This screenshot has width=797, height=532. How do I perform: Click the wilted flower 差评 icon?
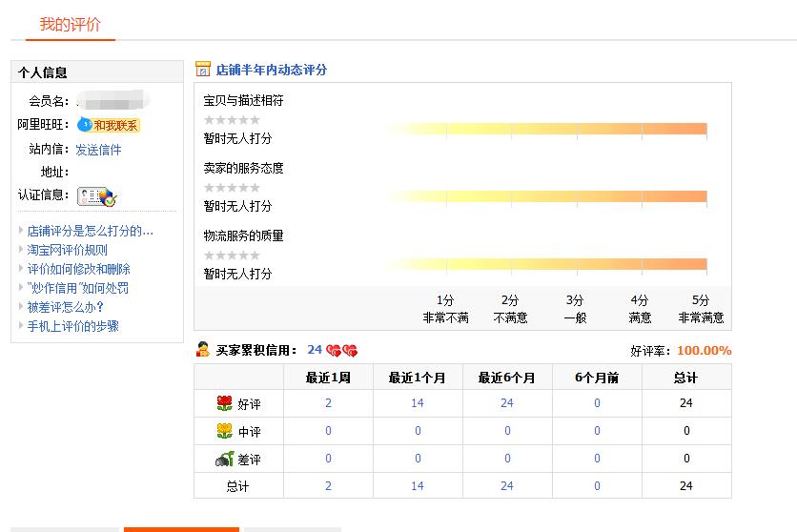point(224,459)
